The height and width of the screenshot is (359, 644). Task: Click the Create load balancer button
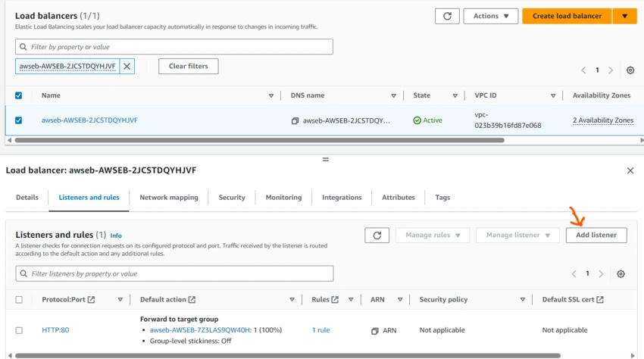[x=567, y=16]
